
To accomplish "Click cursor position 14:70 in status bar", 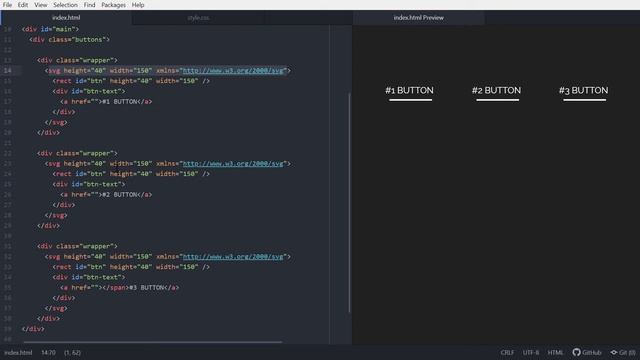I will (x=48, y=352).
